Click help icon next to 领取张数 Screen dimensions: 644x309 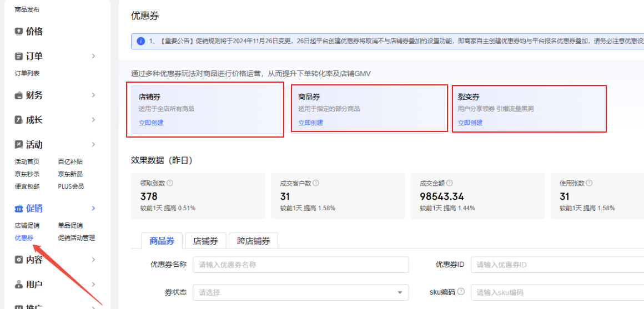(x=170, y=183)
